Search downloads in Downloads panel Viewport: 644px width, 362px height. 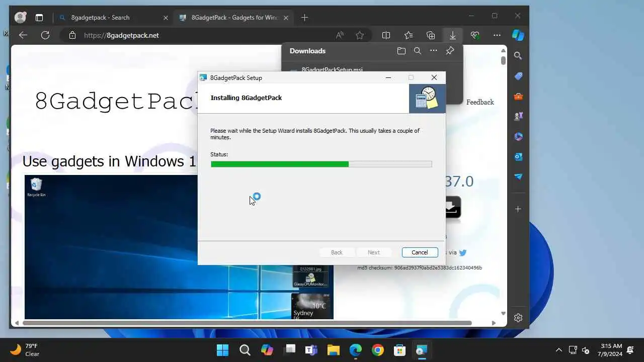click(x=417, y=51)
